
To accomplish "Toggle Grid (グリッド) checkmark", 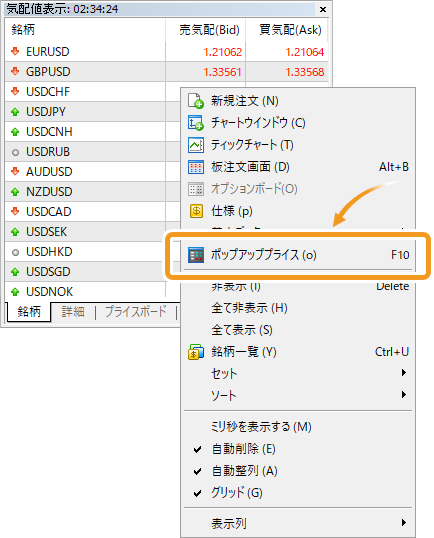I will (x=197, y=493).
